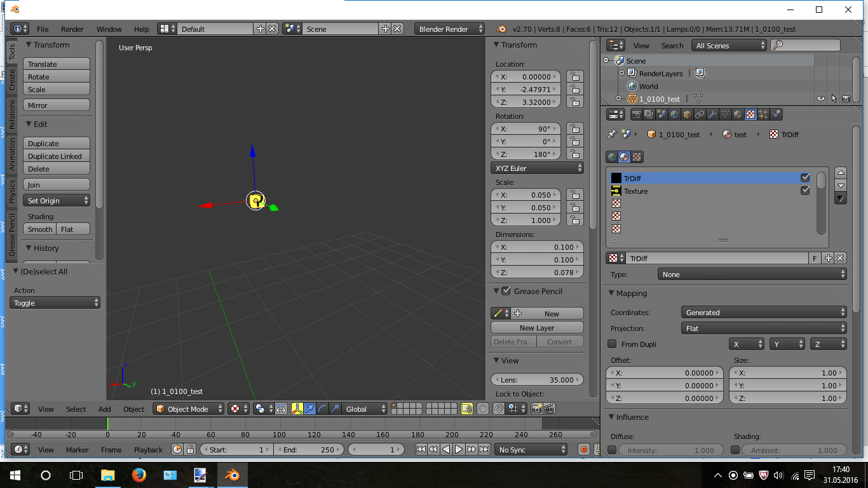Unlink the TrDiff texture with the X button

coord(840,259)
